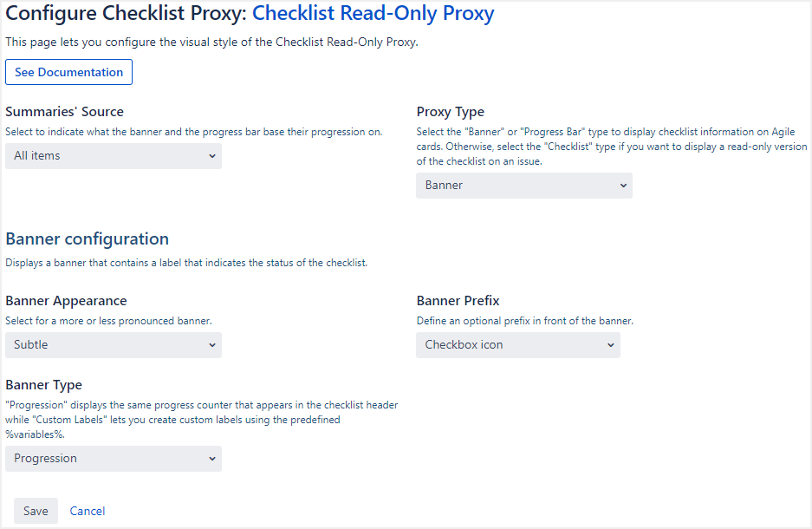812x529 pixels.
Task: Click the chevron arrow on the All items select
Action: [212, 156]
